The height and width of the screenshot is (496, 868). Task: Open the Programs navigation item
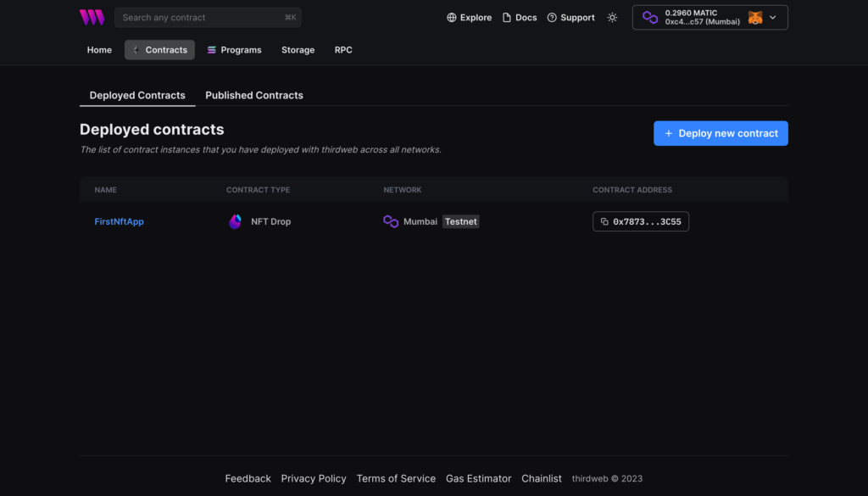pyautogui.click(x=234, y=50)
